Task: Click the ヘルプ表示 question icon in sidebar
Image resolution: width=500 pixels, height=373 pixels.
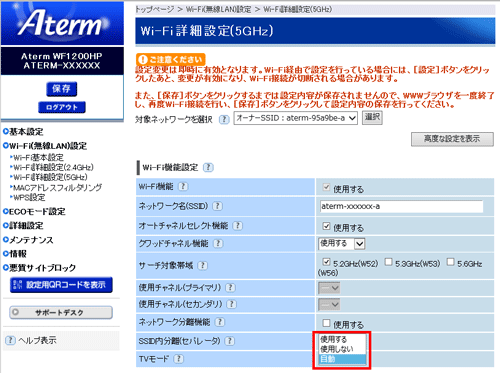Action: coord(10,340)
